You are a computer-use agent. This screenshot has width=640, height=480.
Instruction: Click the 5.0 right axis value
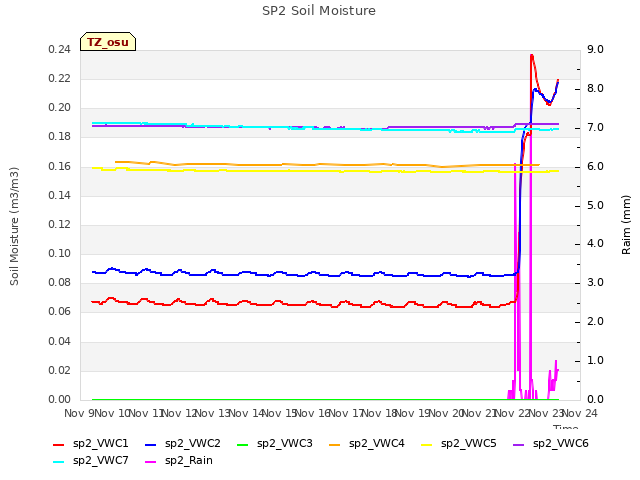coord(595,205)
